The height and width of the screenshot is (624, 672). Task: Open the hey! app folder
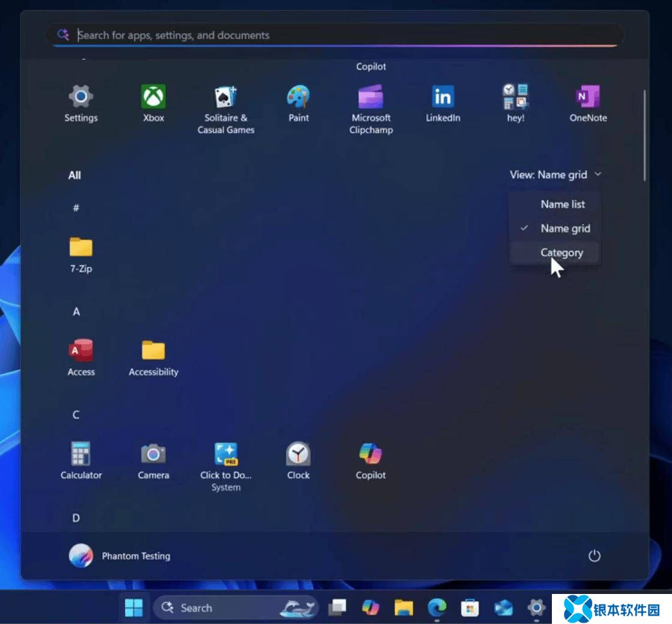tap(515, 104)
